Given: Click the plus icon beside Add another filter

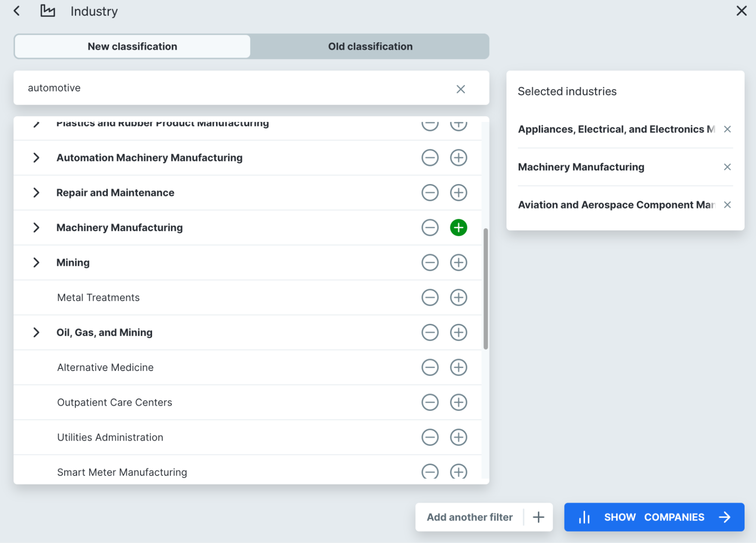Looking at the screenshot, I should 538,517.
